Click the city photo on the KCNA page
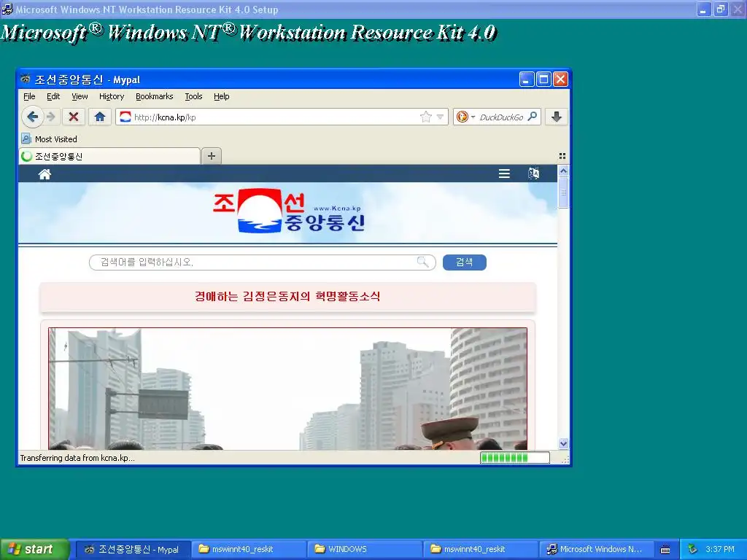Viewport: 747px width, 560px height. (x=287, y=389)
